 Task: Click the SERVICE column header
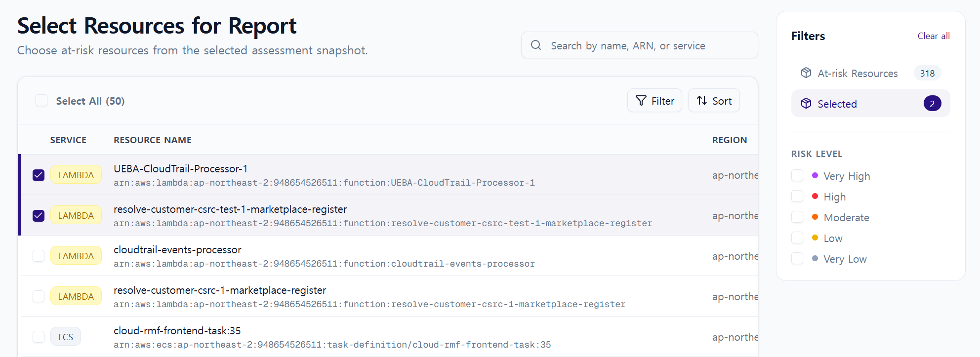point(68,140)
